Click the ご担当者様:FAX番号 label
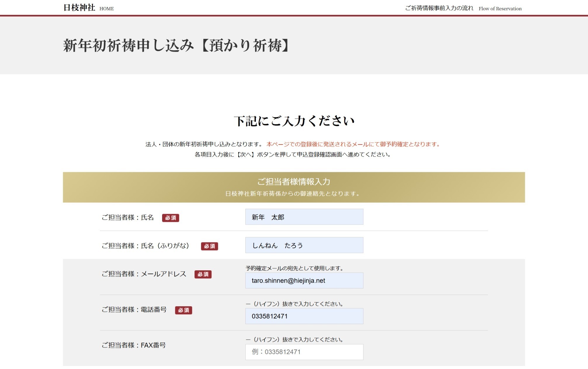Viewport: 588px width, 369px height. [x=134, y=345]
